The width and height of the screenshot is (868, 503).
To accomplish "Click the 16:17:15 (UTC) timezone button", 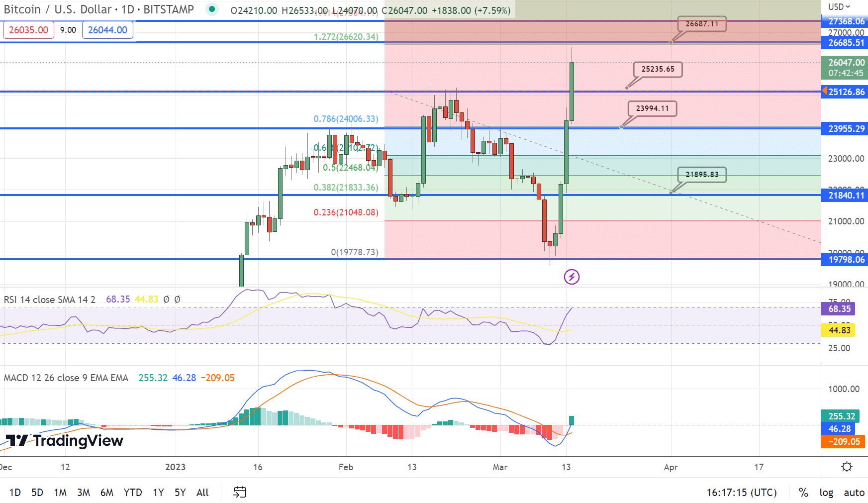I will [x=742, y=492].
